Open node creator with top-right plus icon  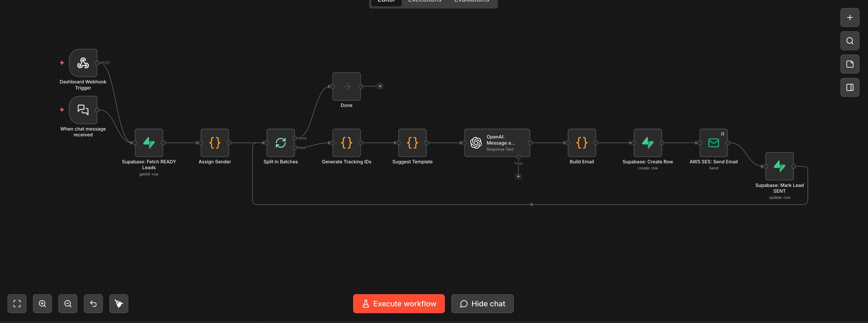coord(849,17)
